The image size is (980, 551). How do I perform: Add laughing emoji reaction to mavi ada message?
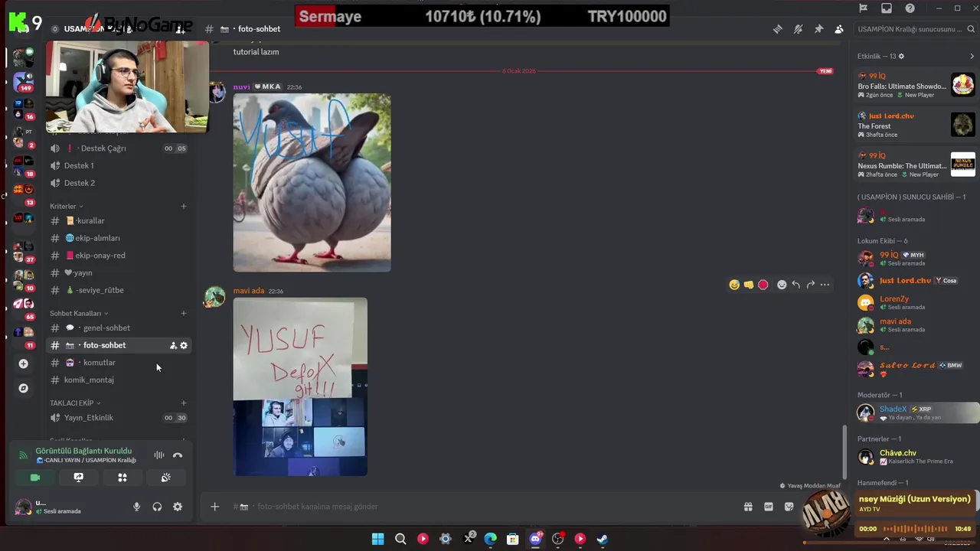(734, 285)
